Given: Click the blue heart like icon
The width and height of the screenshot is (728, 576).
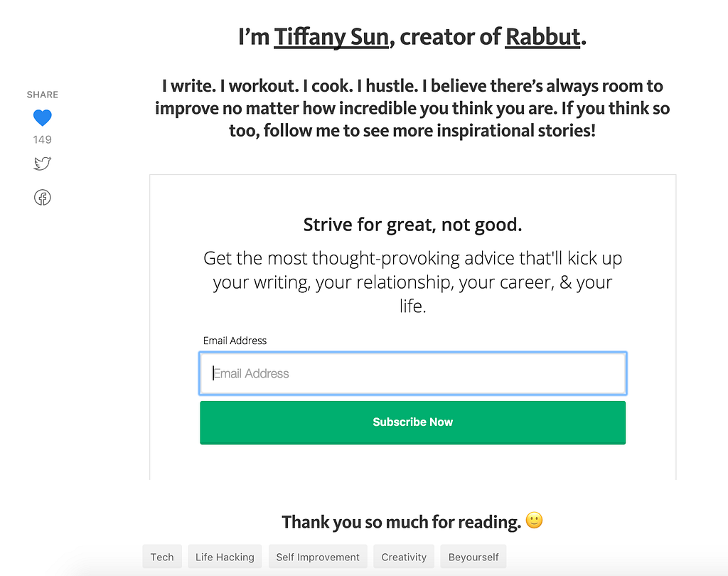Looking at the screenshot, I should click(43, 118).
